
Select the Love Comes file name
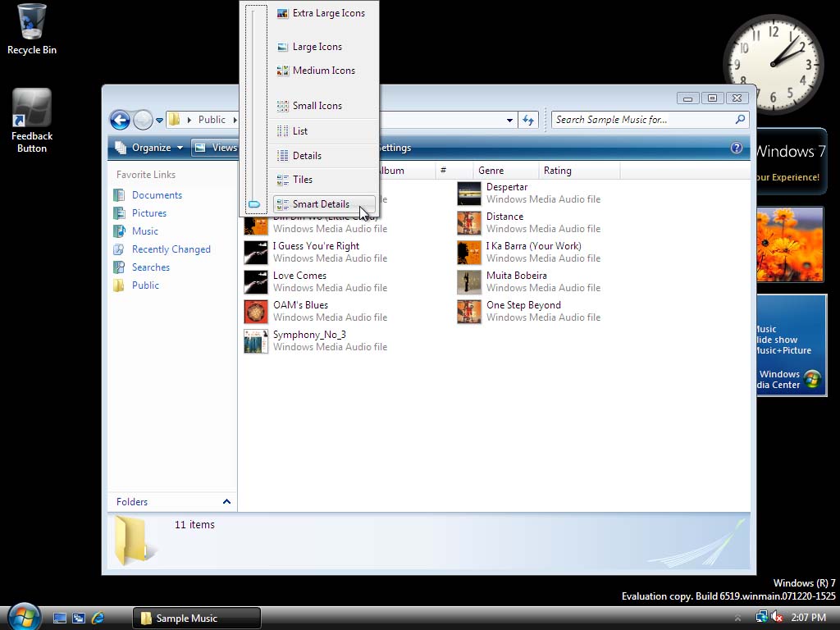pos(299,276)
